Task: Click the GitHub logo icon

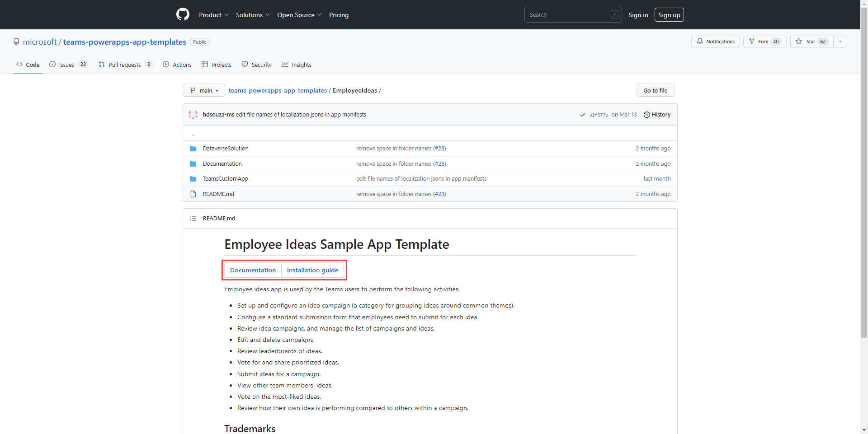Action: [x=183, y=14]
